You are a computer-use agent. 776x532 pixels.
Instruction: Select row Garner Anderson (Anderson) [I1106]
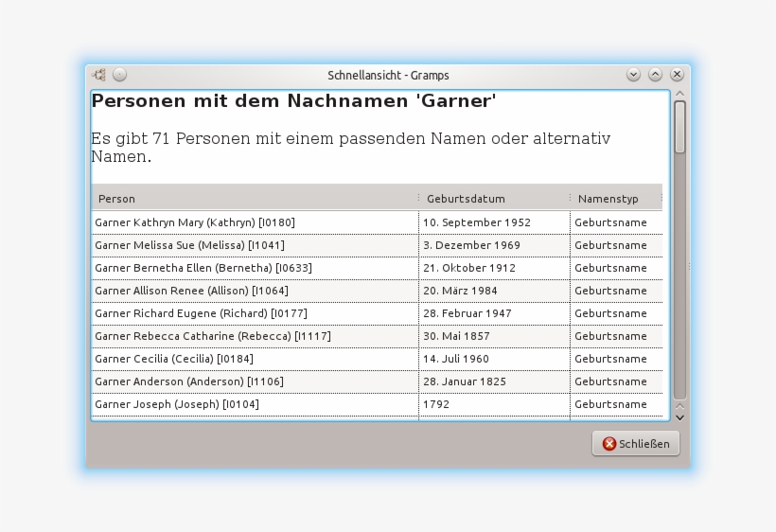(377, 382)
